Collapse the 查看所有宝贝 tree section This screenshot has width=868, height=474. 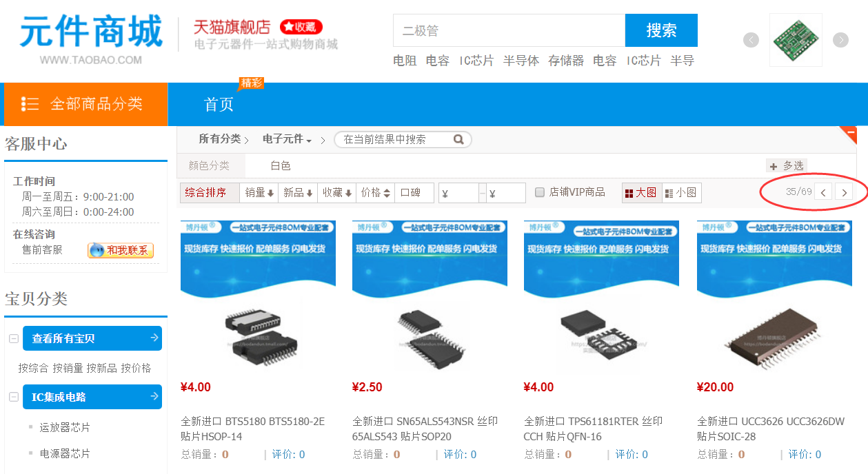click(x=13, y=338)
